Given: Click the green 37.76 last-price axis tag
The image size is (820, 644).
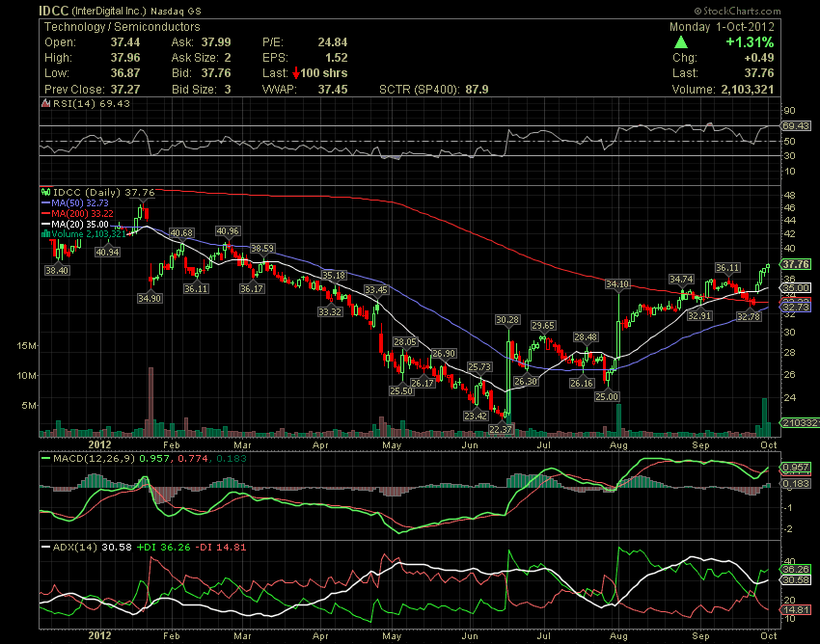Looking at the screenshot, I should (x=796, y=264).
